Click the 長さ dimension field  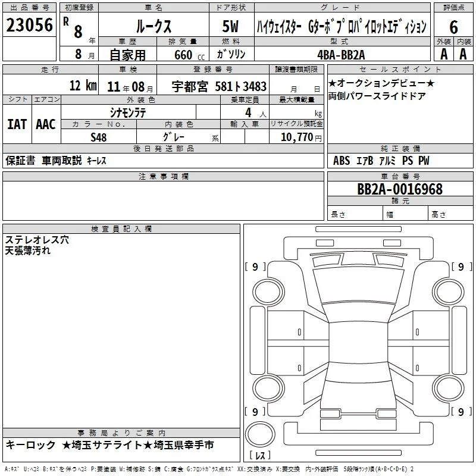pos(355,213)
